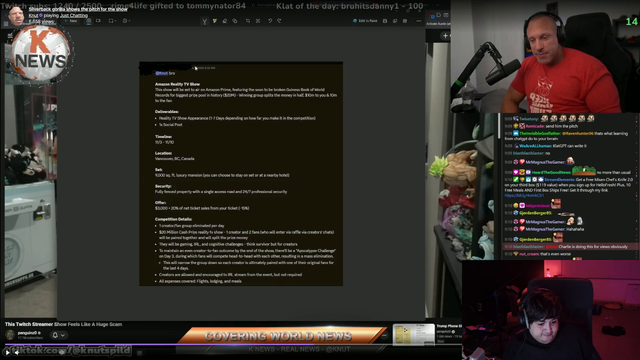The width and height of the screenshot is (640, 360).
Task: Open the shapes tool
Action: pos(235,21)
